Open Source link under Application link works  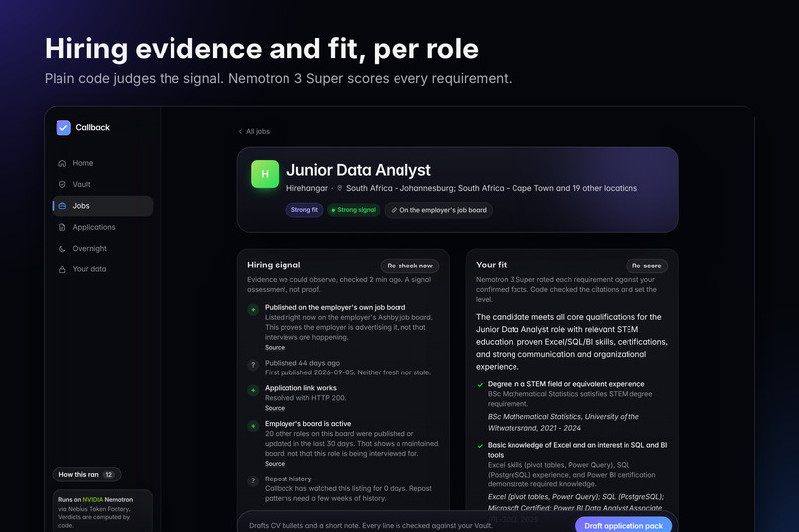pos(275,408)
